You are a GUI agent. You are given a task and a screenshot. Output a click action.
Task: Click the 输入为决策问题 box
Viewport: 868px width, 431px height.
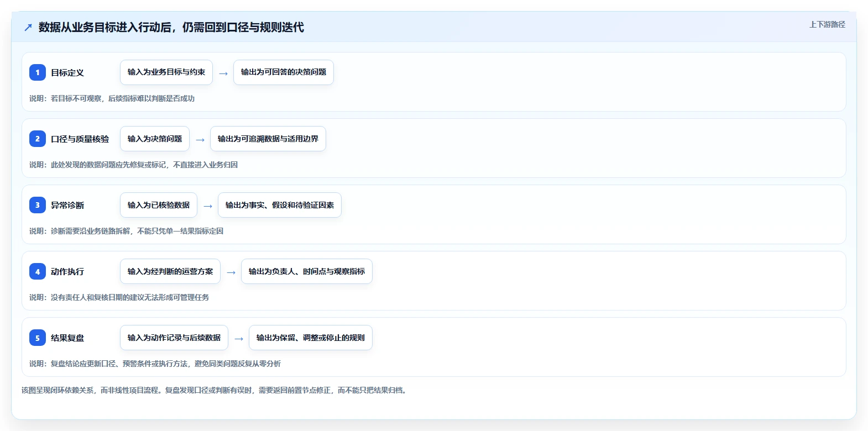click(155, 139)
